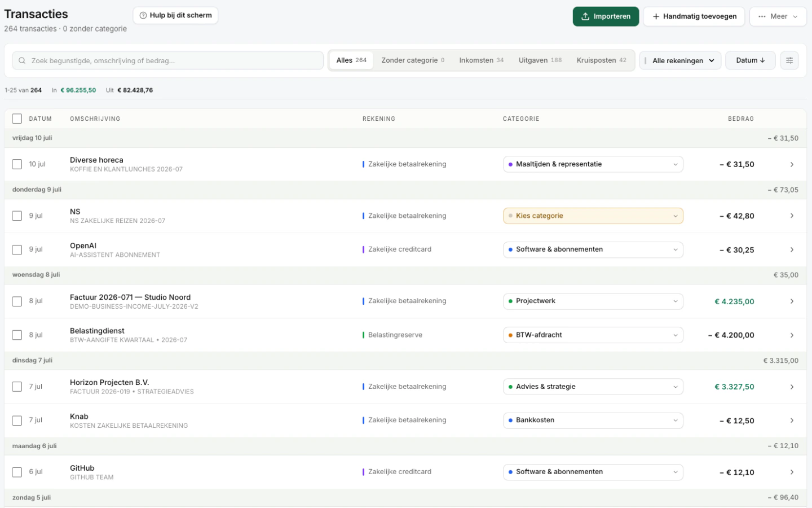Open Hulp bij dit scherm
Viewport: 812px width, 508px height.
pyautogui.click(x=175, y=15)
